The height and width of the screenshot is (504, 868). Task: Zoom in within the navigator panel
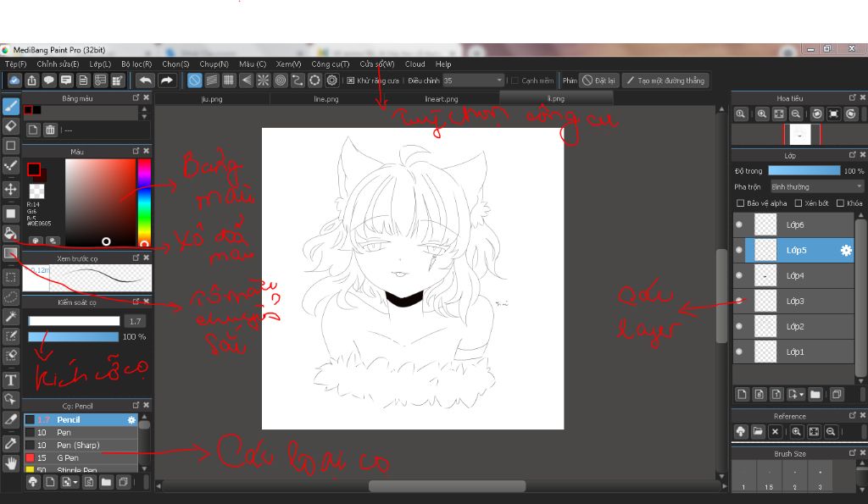point(762,114)
